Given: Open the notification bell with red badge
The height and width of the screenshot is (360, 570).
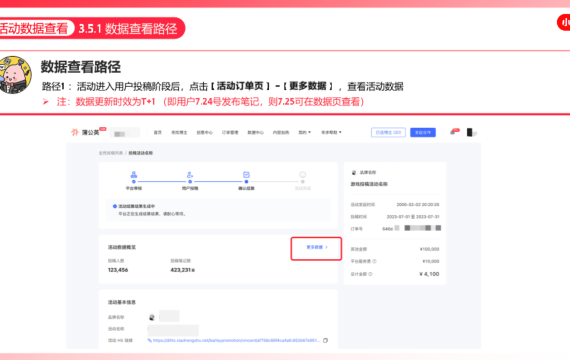Looking at the screenshot, I should (454, 132).
